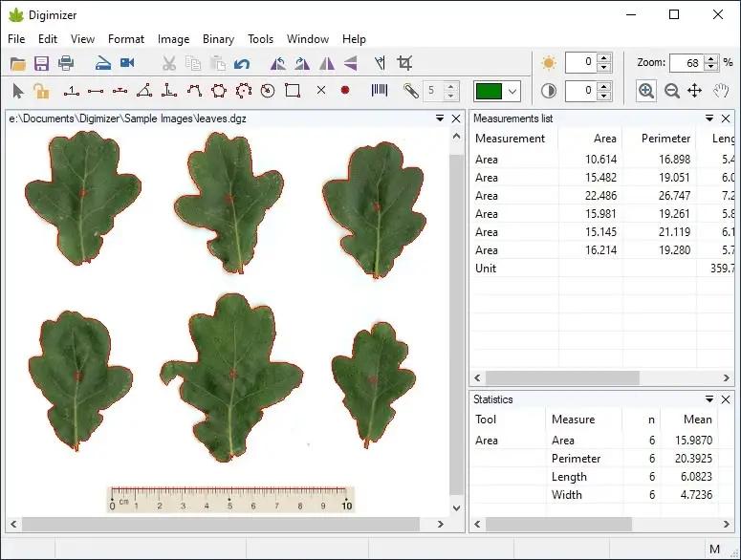Click the green color swatch
This screenshot has height=560, width=741.
click(x=489, y=92)
